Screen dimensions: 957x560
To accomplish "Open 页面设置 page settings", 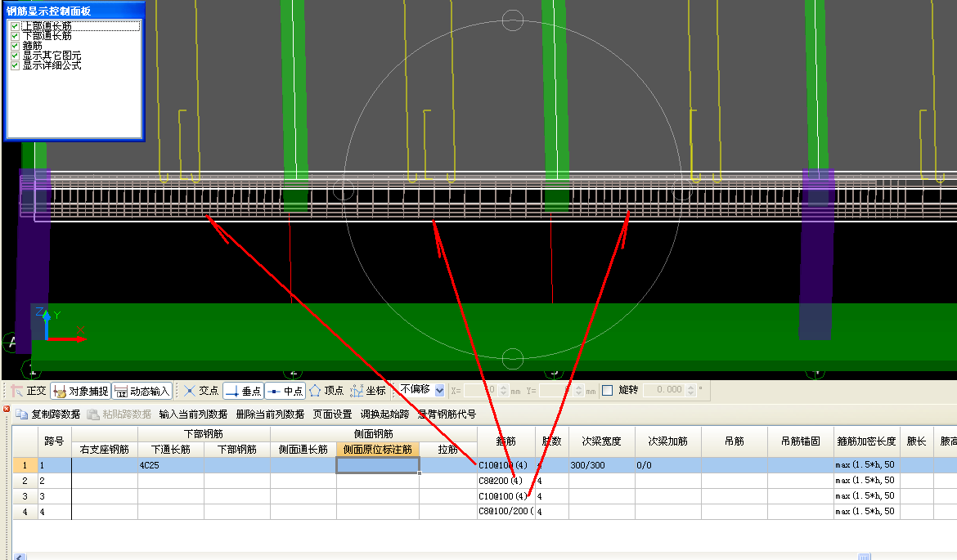I will click(x=332, y=414).
